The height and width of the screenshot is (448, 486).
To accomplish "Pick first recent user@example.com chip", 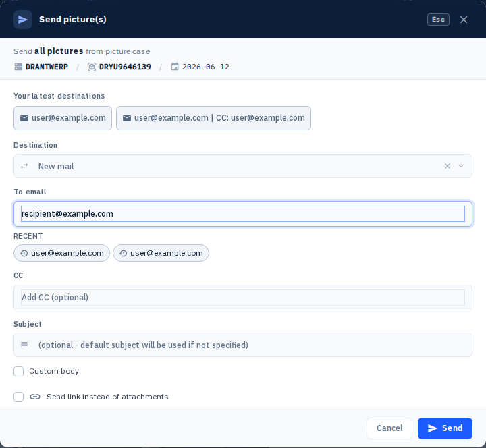I will (61, 253).
